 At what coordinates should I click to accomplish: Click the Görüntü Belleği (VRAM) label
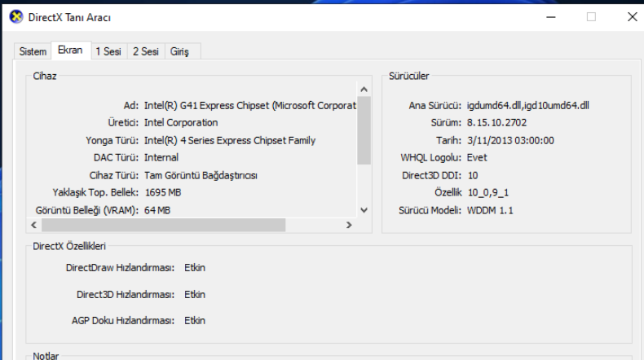click(87, 211)
